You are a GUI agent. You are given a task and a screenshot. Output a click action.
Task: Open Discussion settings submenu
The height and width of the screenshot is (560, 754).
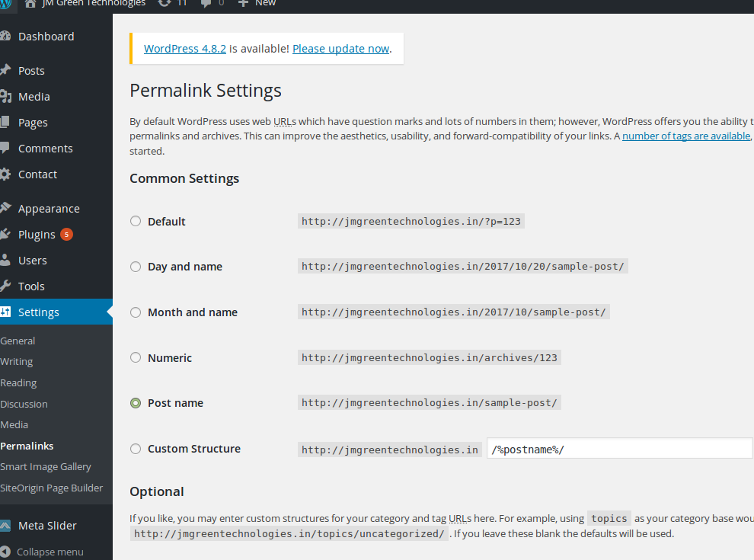[x=24, y=404]
